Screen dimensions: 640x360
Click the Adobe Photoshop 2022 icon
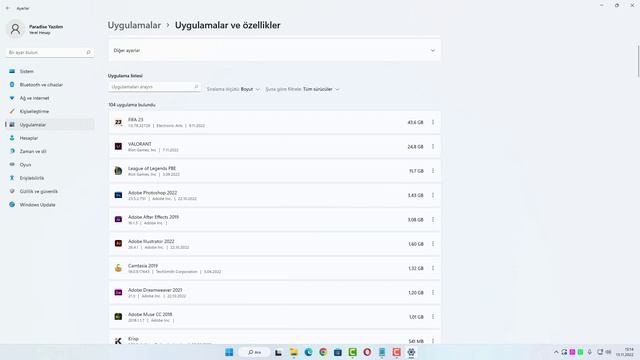point(118,195)
